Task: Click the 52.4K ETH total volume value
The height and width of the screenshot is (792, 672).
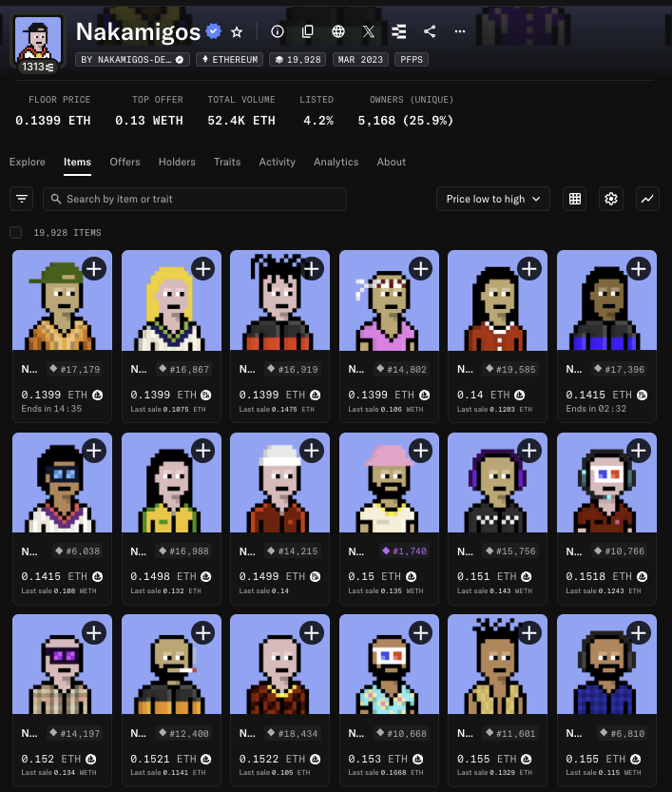Action: point(241,121)
